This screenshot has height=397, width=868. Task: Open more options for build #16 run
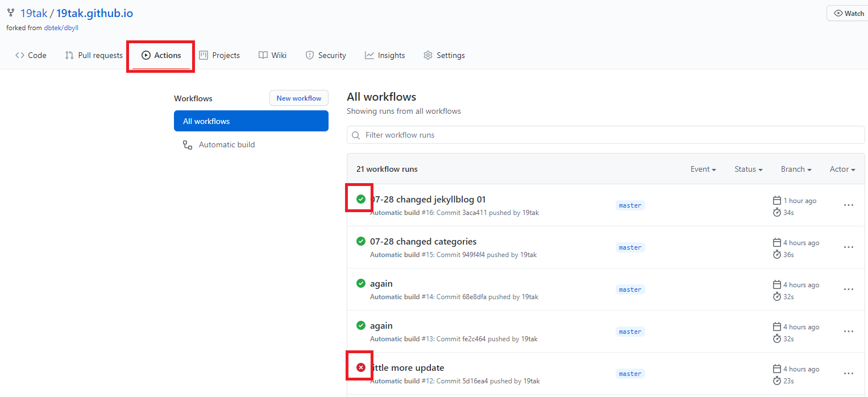849,205
